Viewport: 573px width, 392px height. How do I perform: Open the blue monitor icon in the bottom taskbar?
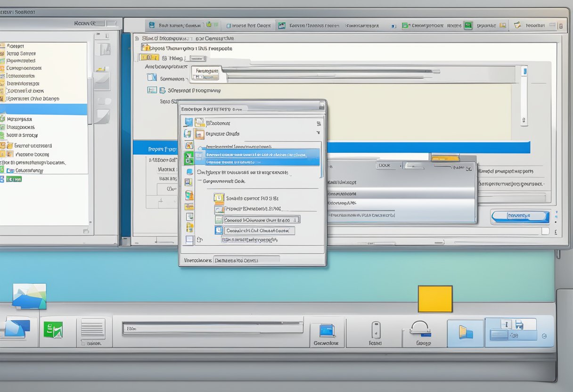(x=326, y=330)
